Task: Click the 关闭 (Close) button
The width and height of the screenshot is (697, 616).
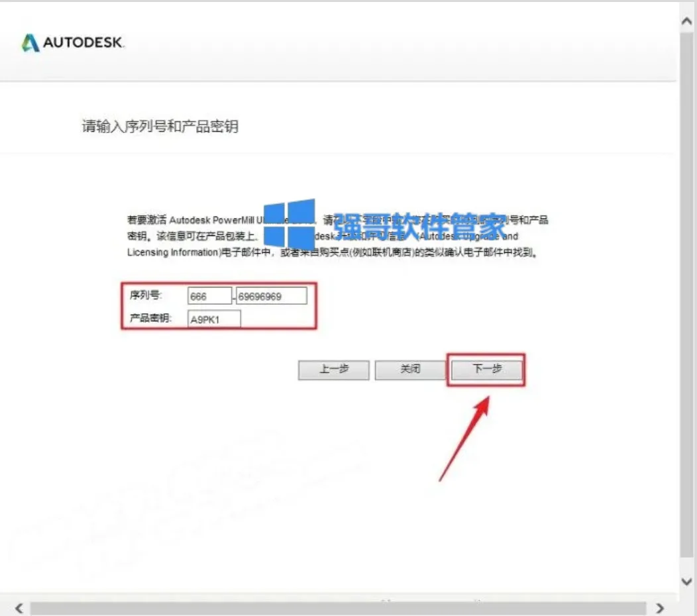Action: (x=410, y=370)
